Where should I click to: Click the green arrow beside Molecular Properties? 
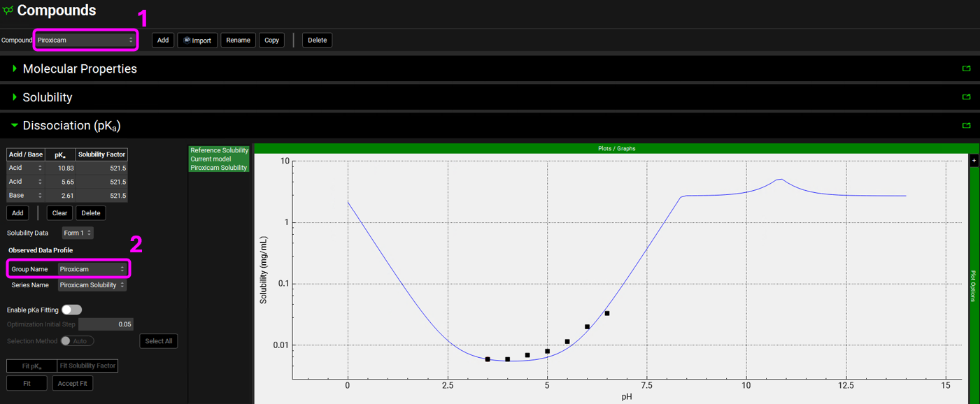(x=14, y=68)
